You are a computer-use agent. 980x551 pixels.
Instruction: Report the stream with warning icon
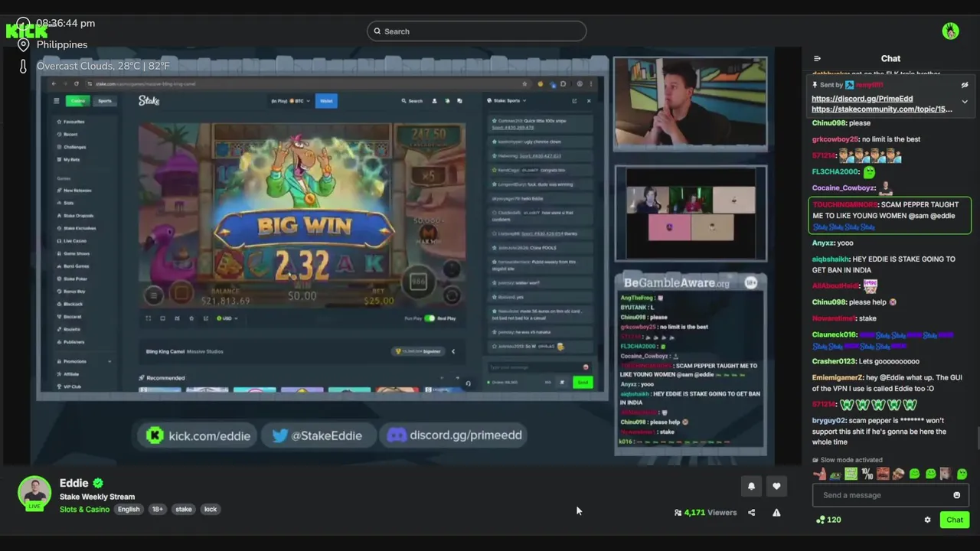point(776,513)
